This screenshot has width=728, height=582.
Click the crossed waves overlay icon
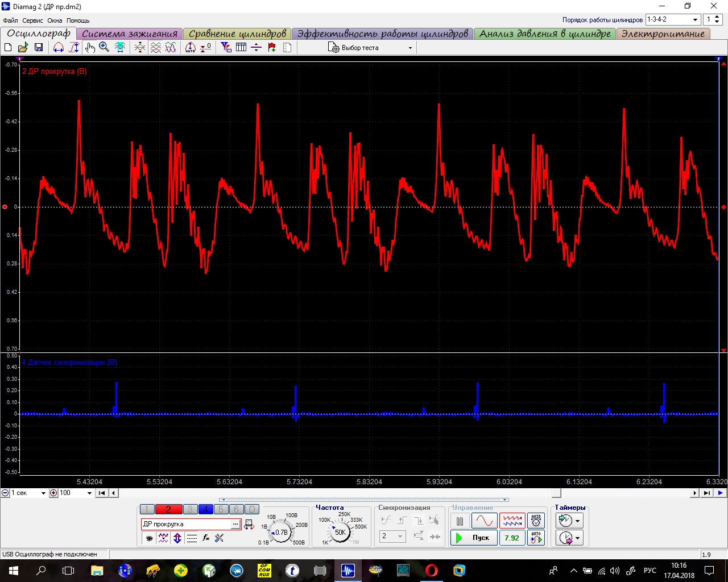tap(140, 48)
